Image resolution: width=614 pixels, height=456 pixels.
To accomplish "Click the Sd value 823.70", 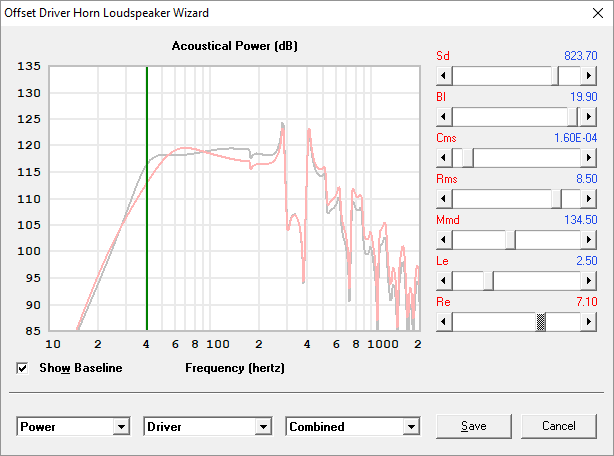I will (581, 56).
